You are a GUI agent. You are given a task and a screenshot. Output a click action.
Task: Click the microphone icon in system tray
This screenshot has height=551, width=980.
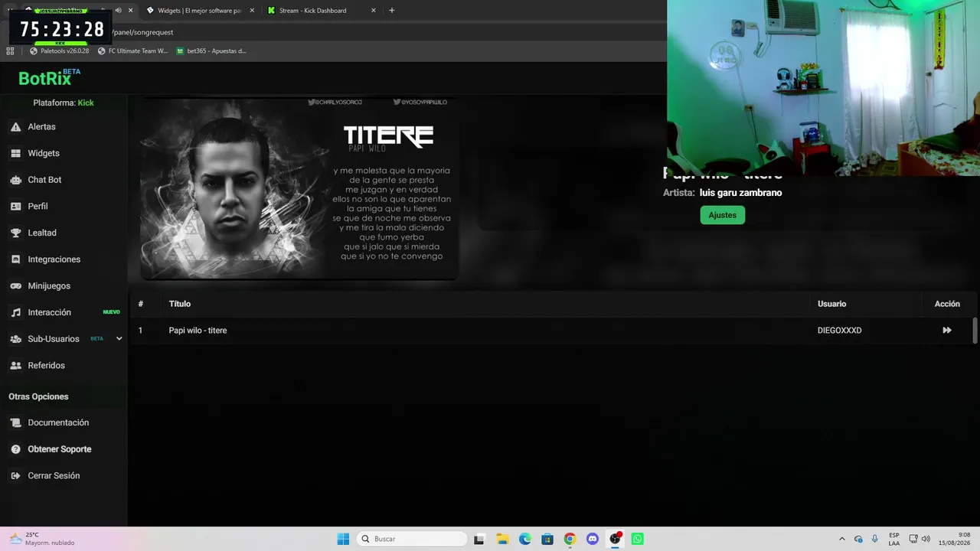pyautogui.click(x=875, y=539)
